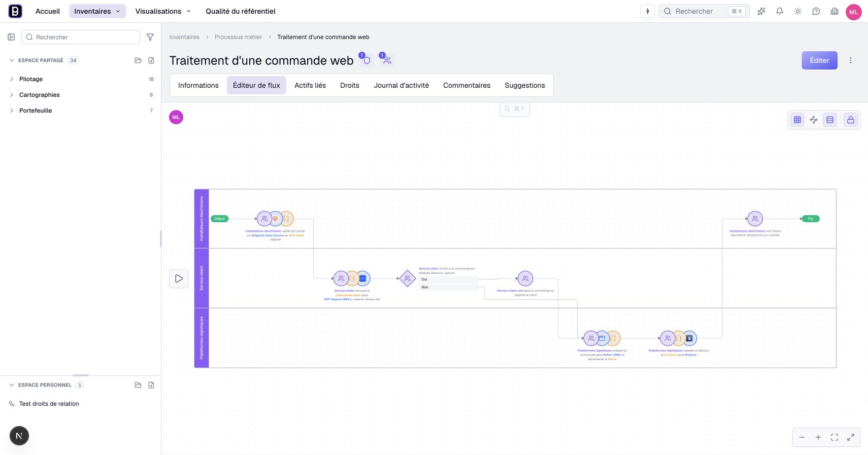868x455 pixels.
Task: Collapse the Espace personnel section
Action: 12,385
